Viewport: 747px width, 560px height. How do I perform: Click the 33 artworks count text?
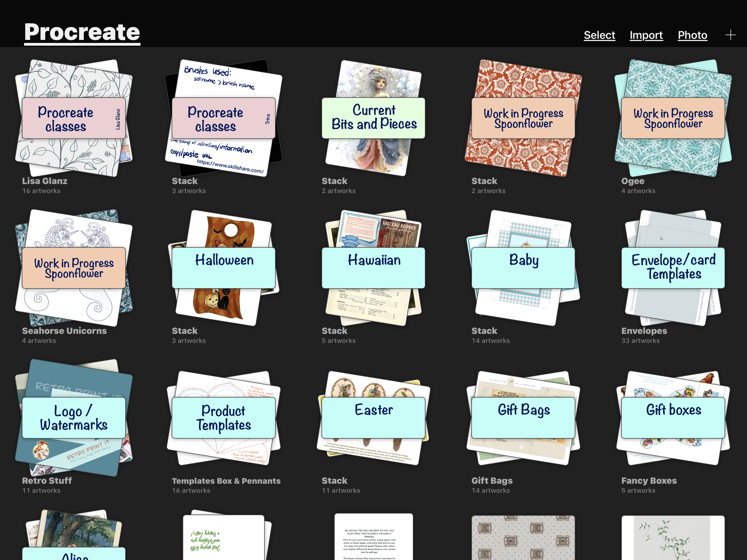point(640,340)
